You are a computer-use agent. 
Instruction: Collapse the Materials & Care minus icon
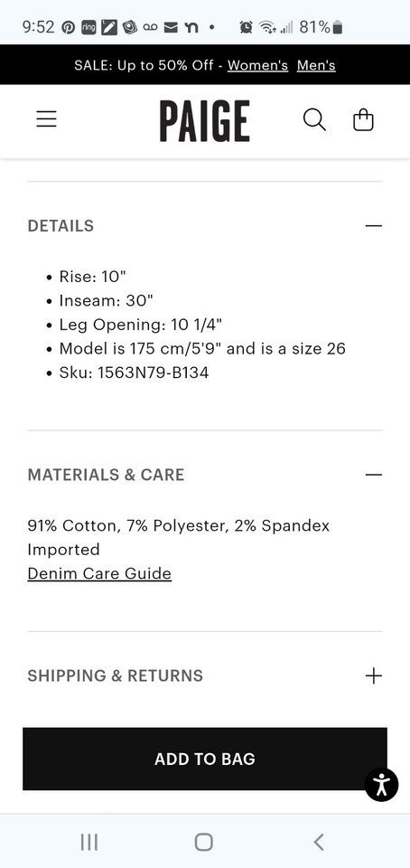374,475
